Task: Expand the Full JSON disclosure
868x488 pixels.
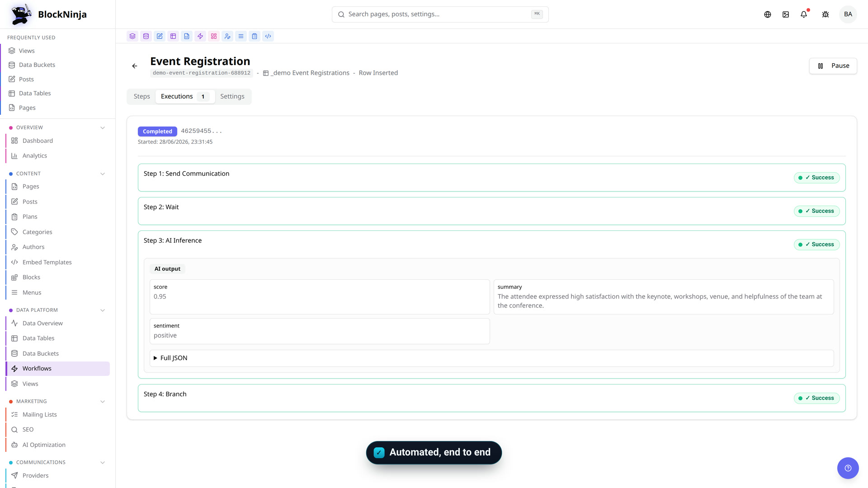Action: (x=492, y=358)
